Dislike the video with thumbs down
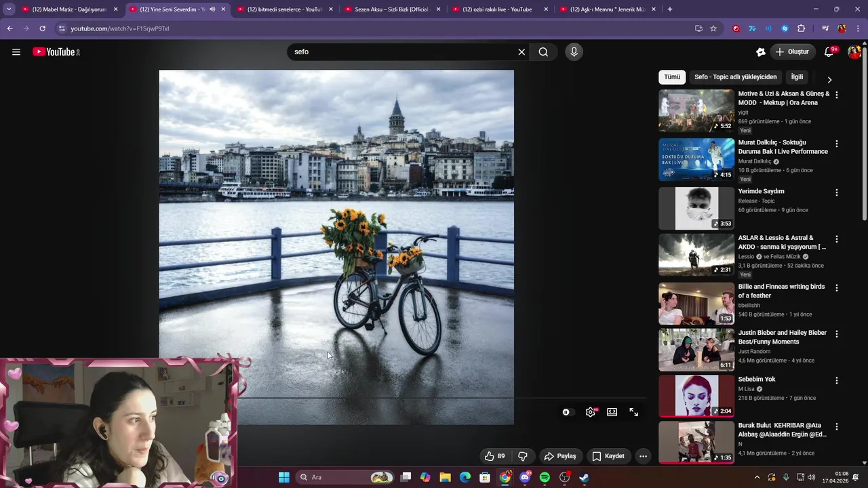868x488 pixels. pyautogui.click(x=523, y=456)
